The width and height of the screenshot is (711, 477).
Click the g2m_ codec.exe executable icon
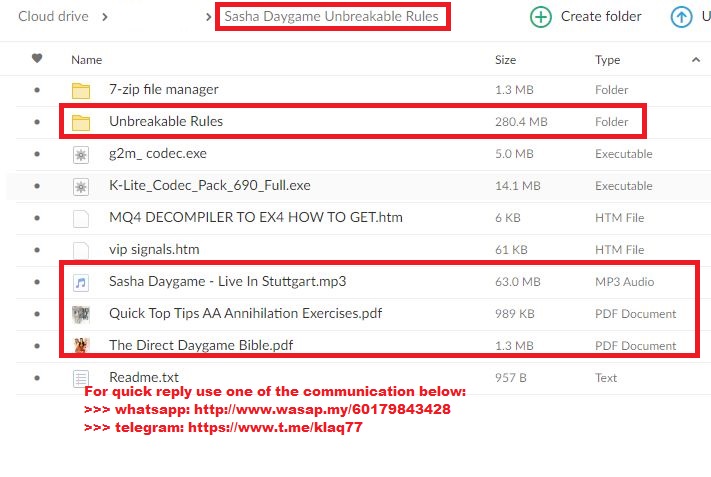point(81,155)
